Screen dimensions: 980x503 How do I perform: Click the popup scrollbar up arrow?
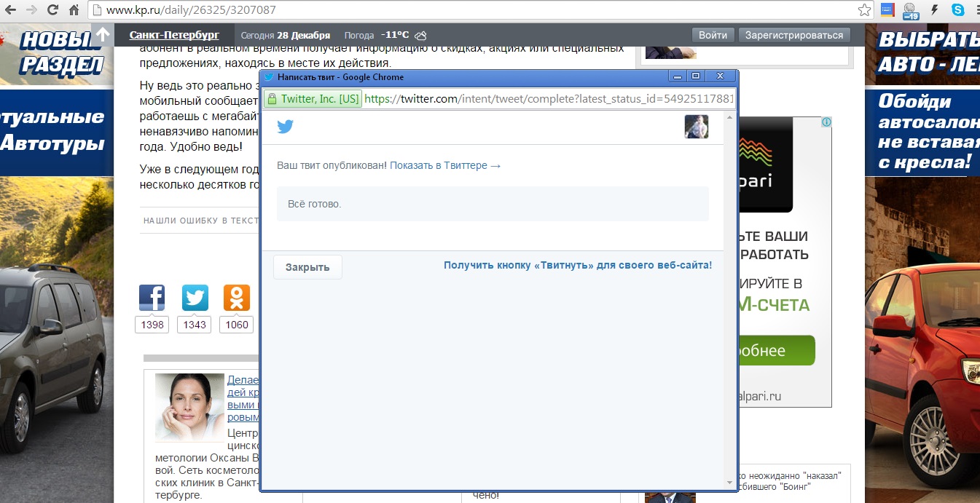(730, 117)
